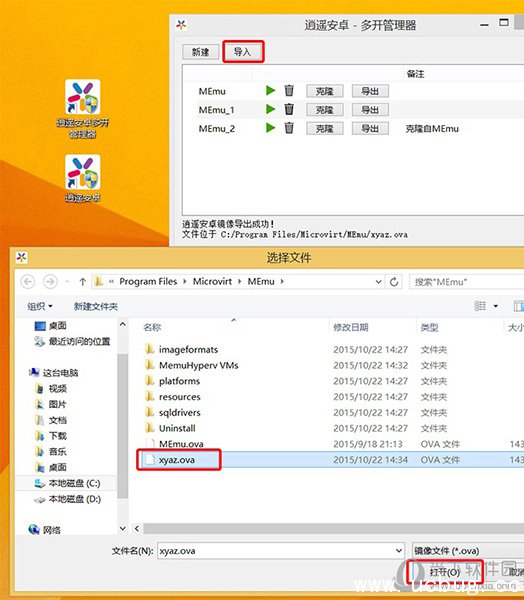Select the xyaz.ova file
This screenshot has height=600, width=524.
click(x=177, y=460)
